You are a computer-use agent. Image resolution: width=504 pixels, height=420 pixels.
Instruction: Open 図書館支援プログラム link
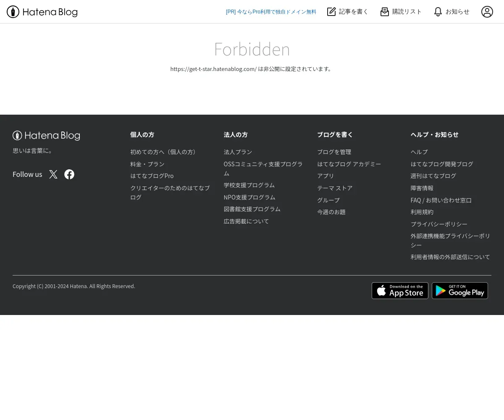(x=252, y=209)
